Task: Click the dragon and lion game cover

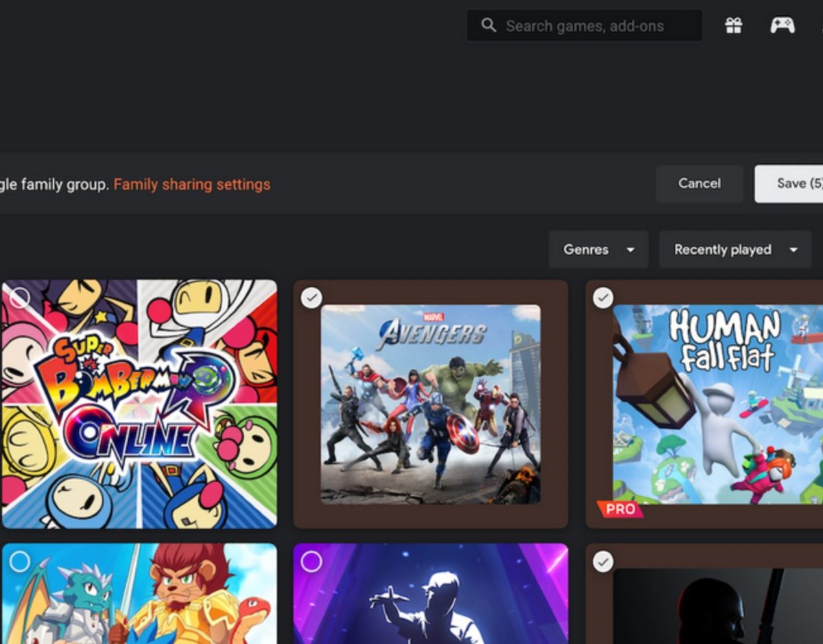Action: pos(139,594)
